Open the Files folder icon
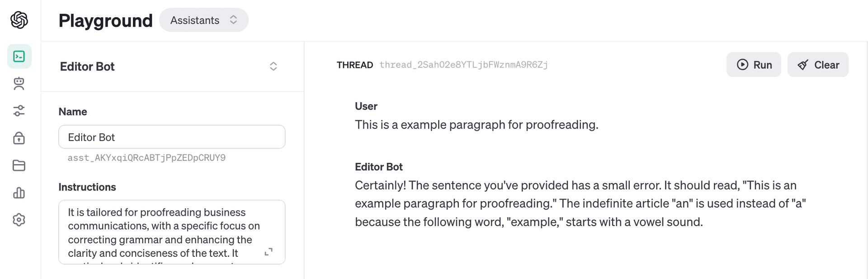868x279 pixels. 19,166
